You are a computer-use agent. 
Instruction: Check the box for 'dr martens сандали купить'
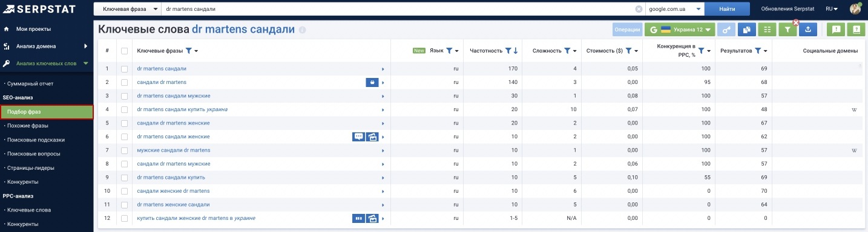tap(125, 177)
